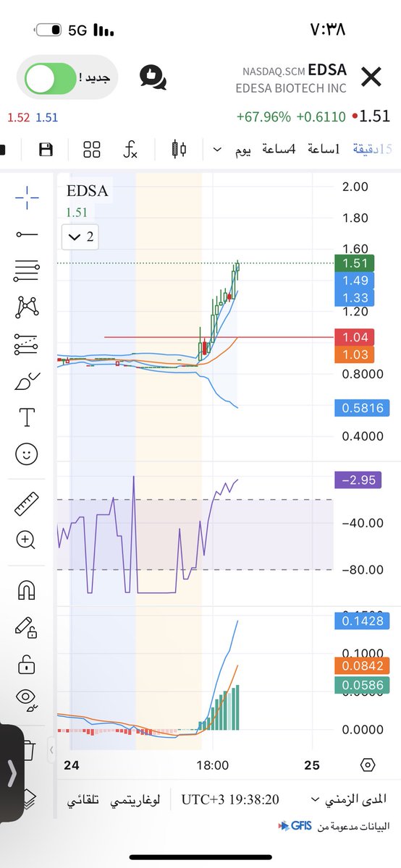Open the layout grid selector
The image size is (401, 868).
[91, 150]
